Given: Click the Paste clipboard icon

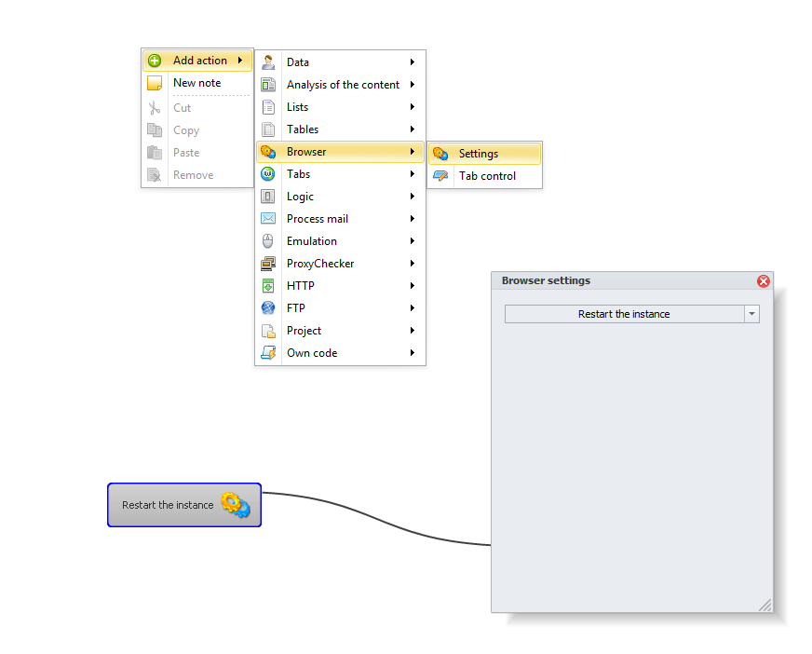Looking at the screenshot, I should pos(155,153).
